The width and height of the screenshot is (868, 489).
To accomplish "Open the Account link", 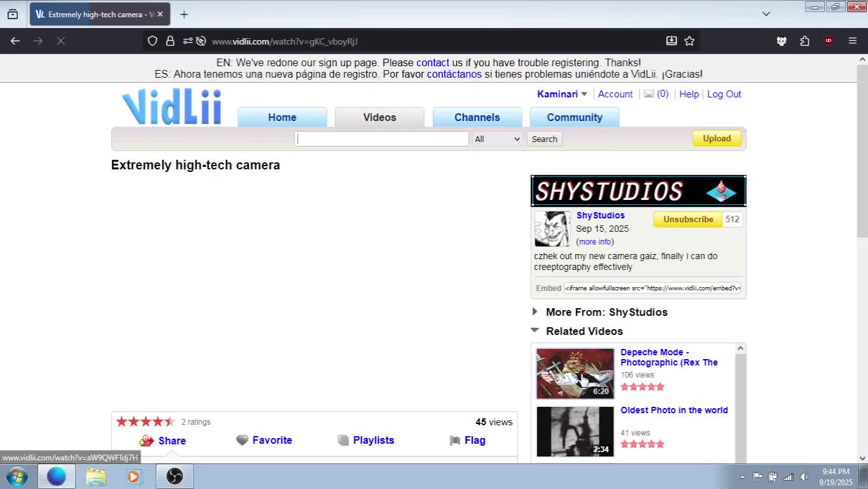I will tap(615, 94).
